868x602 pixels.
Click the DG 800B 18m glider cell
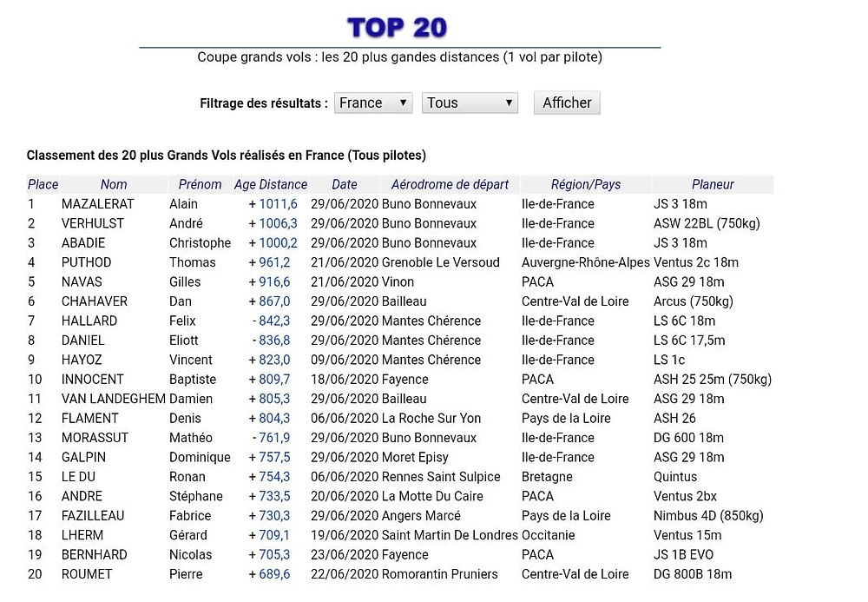point(693,573)
